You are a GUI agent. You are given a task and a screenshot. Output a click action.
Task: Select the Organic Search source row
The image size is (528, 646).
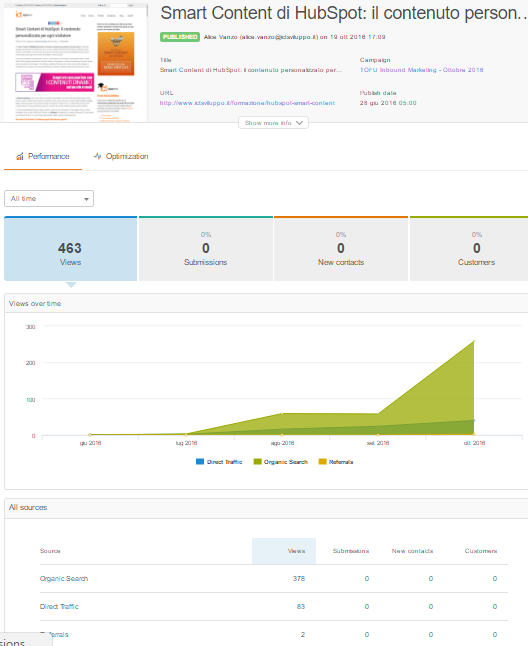pyautogui.click(x=274, y=578)
